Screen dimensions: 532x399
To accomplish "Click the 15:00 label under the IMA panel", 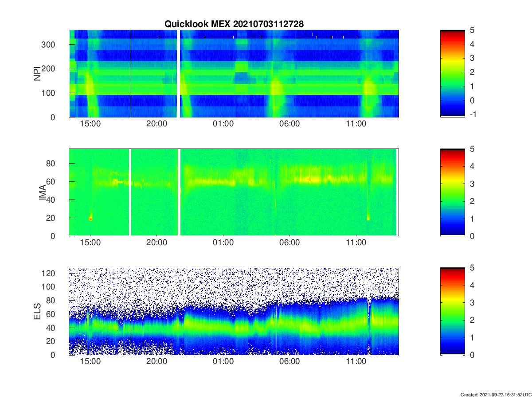I will 90,243.
